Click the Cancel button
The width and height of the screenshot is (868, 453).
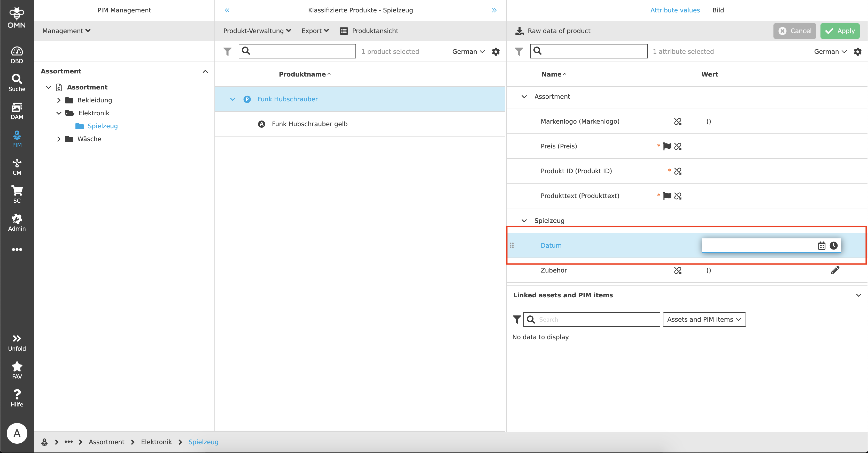click(x=795, y=31)
